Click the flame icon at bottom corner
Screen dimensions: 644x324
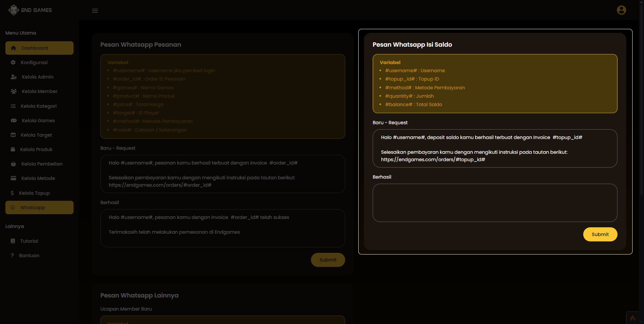tap(633, 318)
